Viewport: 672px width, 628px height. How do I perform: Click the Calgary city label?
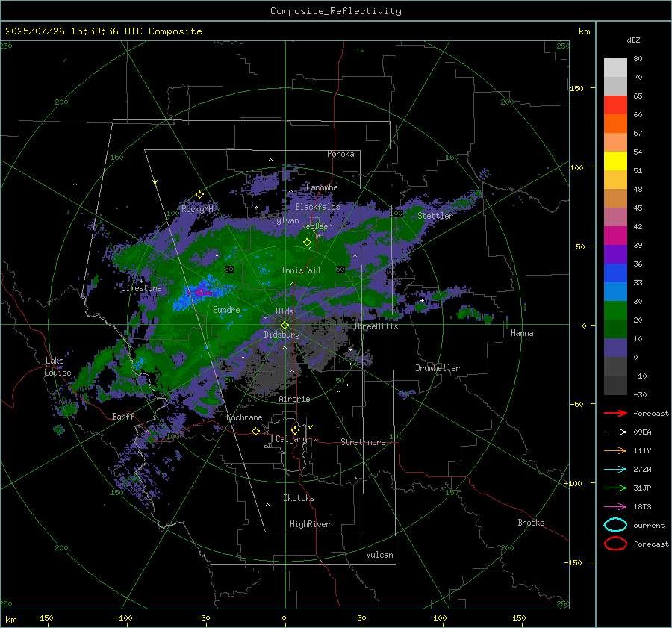click(x=291, y=439)
